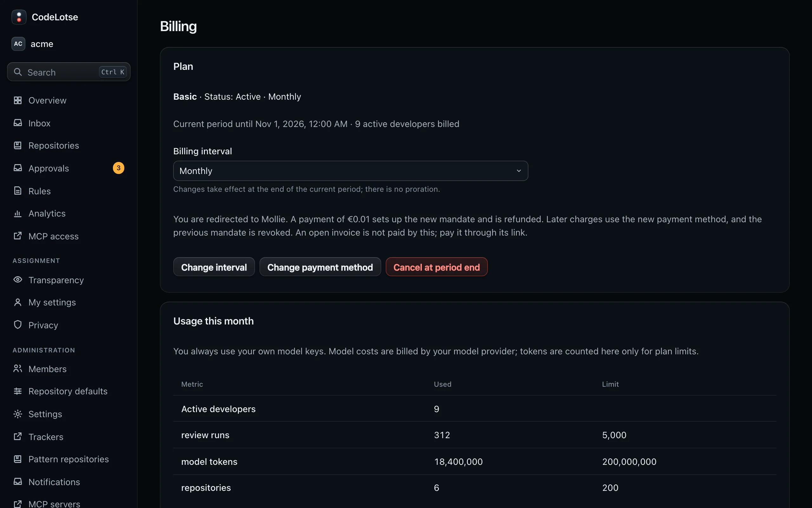The image size is (812, 508).
Task: Click the Ctrl K shortcut hint
Action: pyautogui.click(x=113, y=72)
